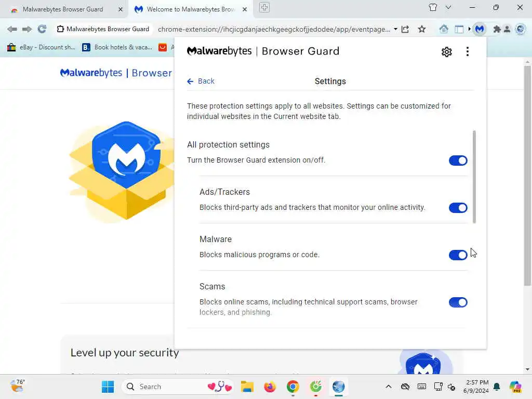This screenshot has height=399, width=532.
Task: Open Book hotels & vacations bookmark
Action: tap(117, 47)
